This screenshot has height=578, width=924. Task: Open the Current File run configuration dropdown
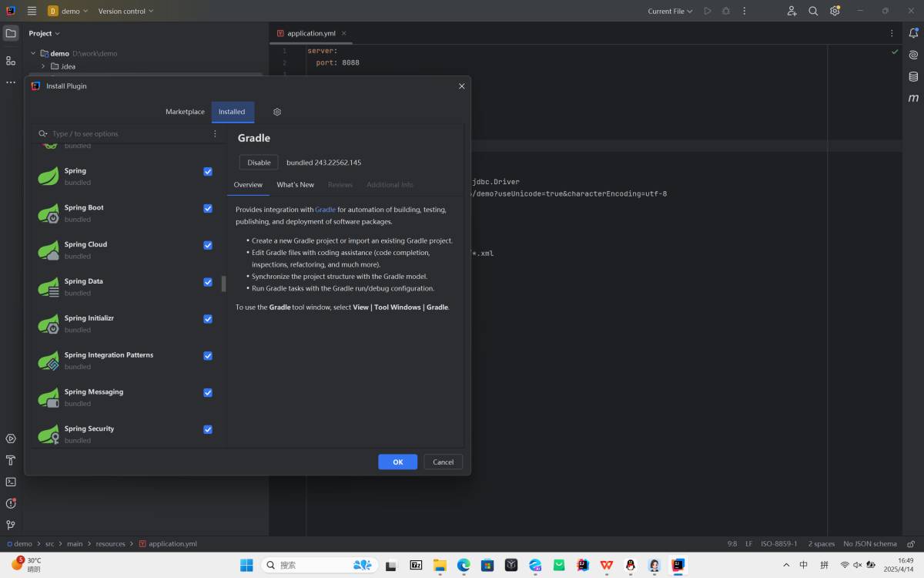(x=670, y=11)
